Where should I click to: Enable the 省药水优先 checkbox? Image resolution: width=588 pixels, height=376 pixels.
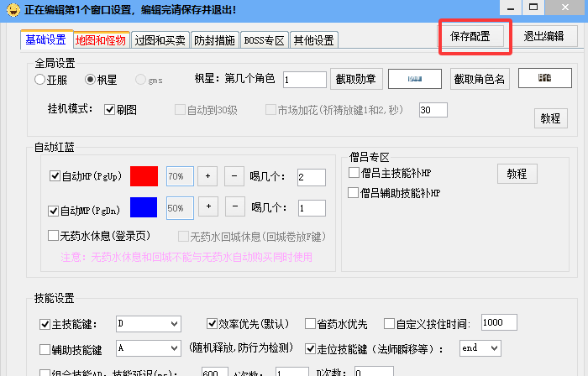click(310, 324)
